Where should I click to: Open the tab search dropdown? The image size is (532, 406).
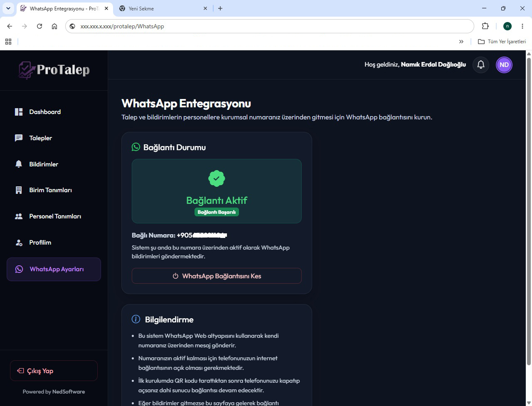[8, 8]
